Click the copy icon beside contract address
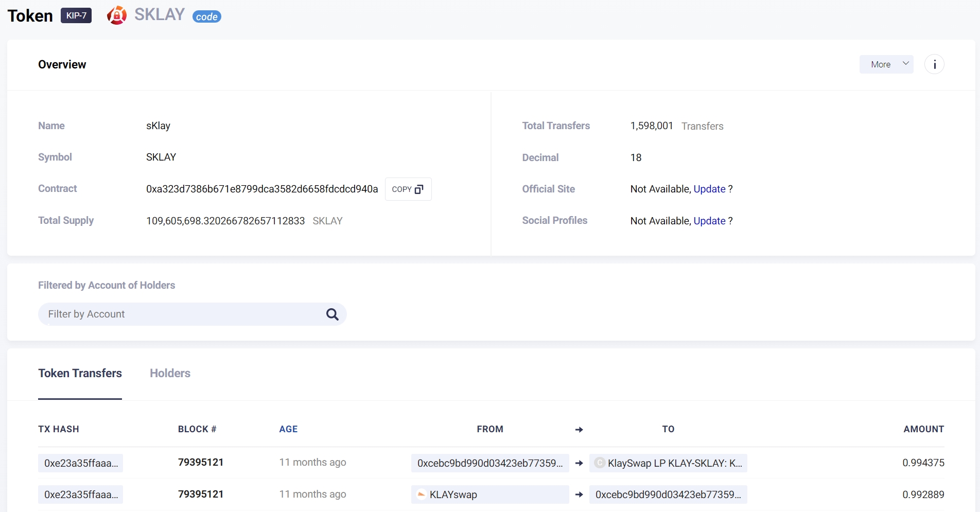Viewport: 980px width, 512px height. click(419, 189)
